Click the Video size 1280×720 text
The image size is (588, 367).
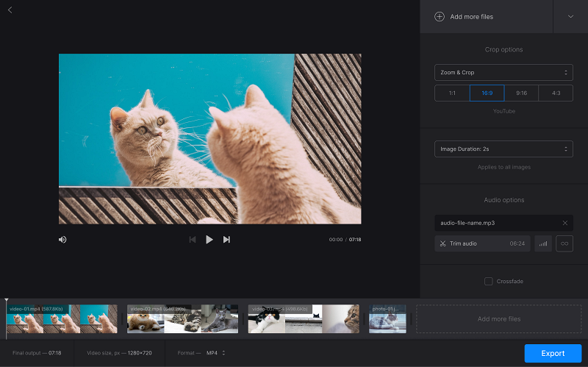pyautogui.click(x=119, y=353)
